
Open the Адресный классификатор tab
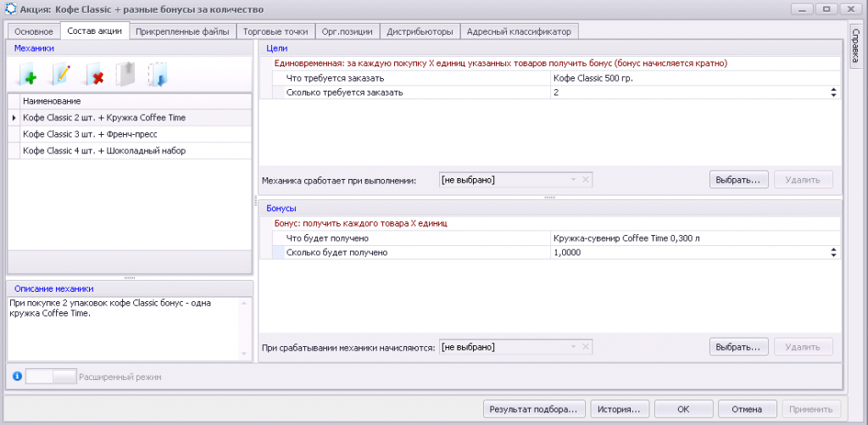519,31
